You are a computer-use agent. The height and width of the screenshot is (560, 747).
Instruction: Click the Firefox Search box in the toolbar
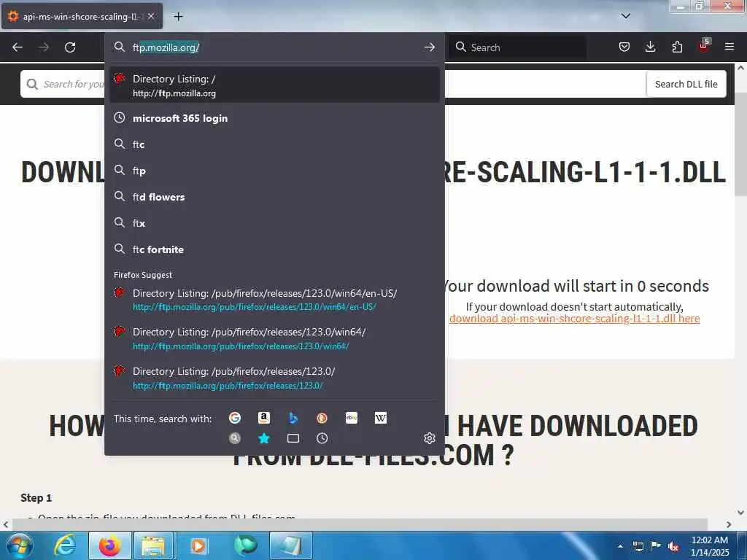point(517,47)
